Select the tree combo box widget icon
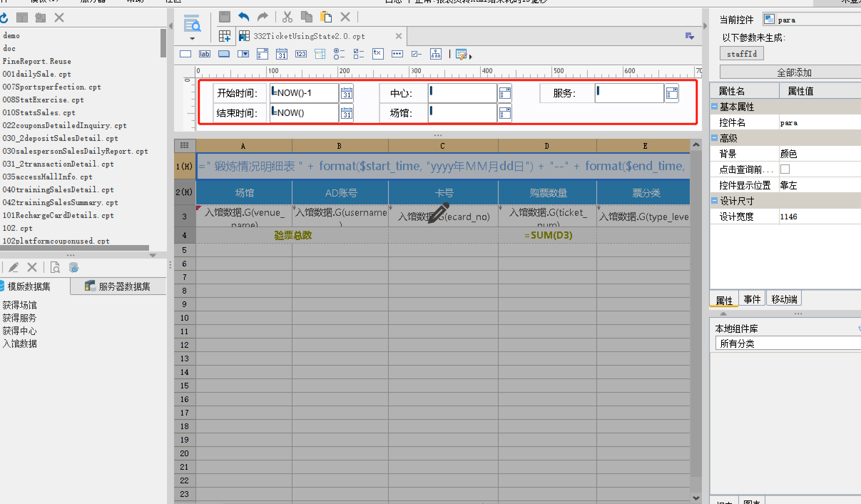Image resolution: width=861 pixels, height=504 pixels. 320,54
